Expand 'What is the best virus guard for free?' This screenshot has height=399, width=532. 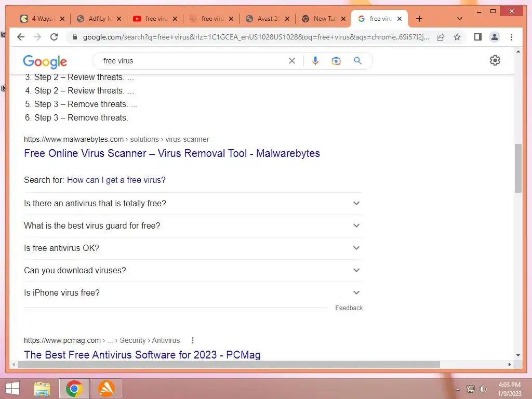(x=193, y=226)
